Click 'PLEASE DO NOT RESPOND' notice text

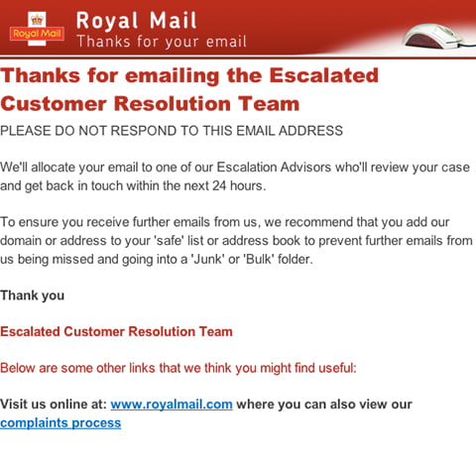pos(172,131)
